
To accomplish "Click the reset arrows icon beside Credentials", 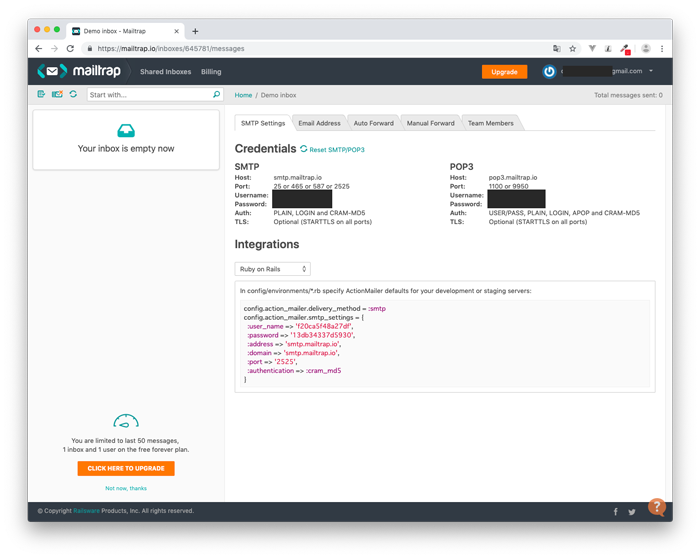I will pos(304,149).
